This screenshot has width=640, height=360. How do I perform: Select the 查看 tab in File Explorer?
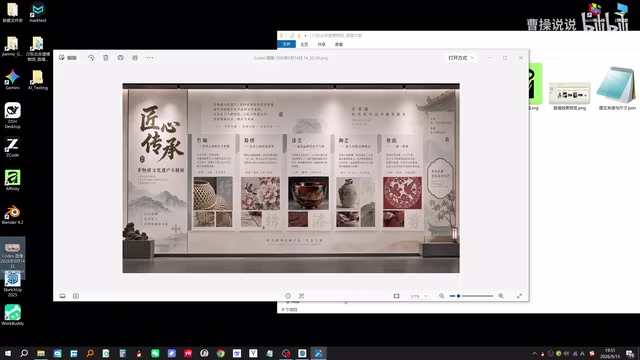(339, 44)
